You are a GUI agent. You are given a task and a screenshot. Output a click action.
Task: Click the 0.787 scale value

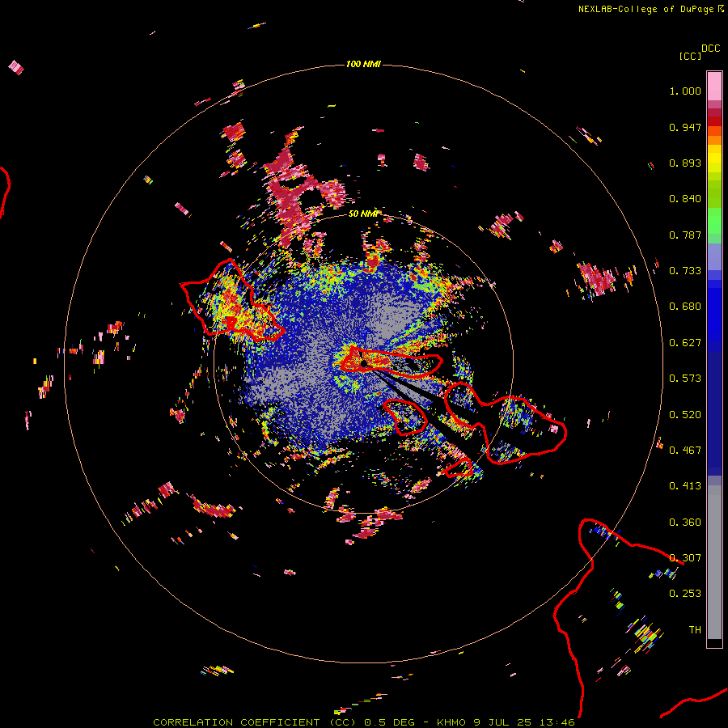[x=685, y=235]
